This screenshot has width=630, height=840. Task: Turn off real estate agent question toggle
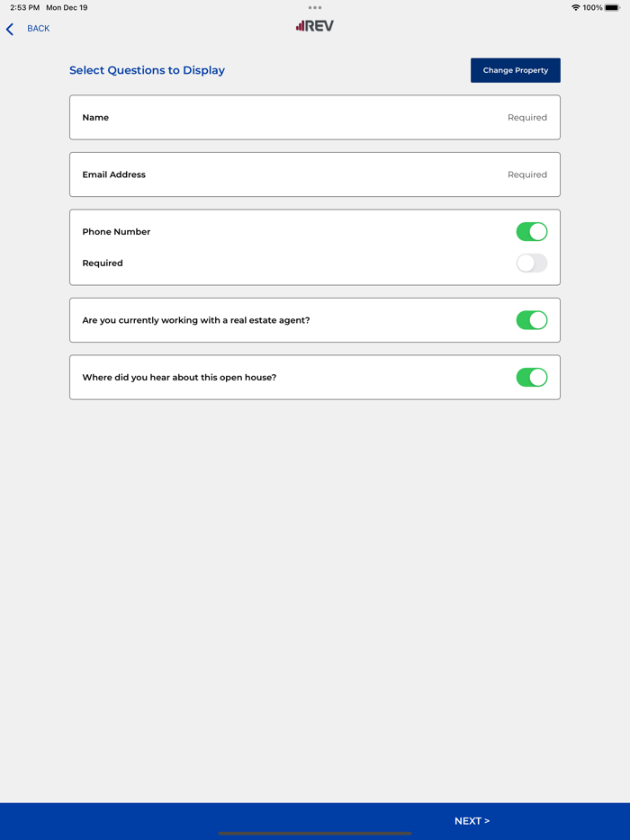(531, 320)
